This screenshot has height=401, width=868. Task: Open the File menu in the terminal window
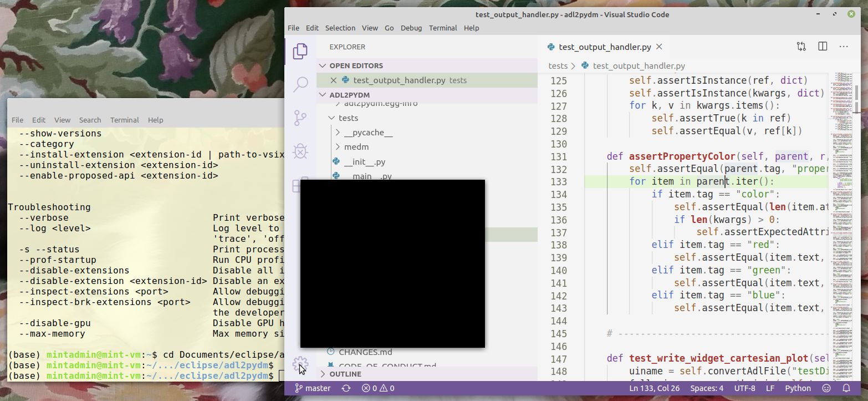tap(17, 120)
